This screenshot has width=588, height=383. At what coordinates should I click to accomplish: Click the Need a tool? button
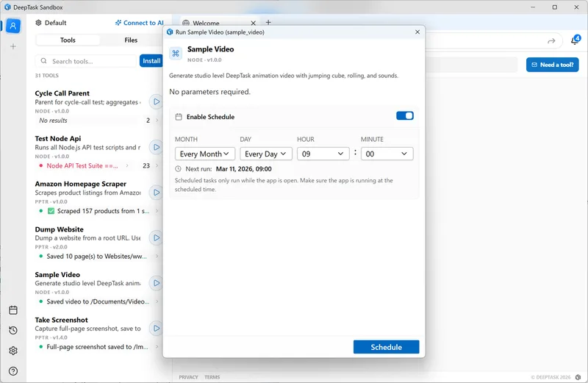(552, 65)
